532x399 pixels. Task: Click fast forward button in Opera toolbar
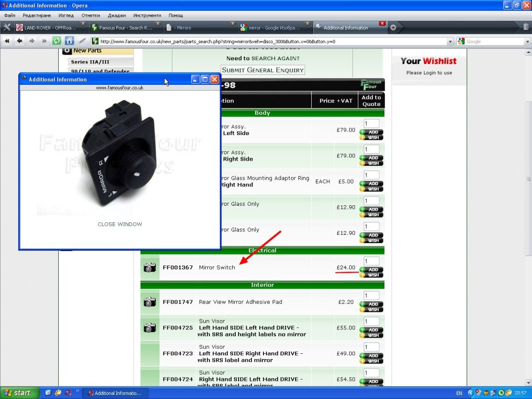pyautogui.click(x=44, y=41)
